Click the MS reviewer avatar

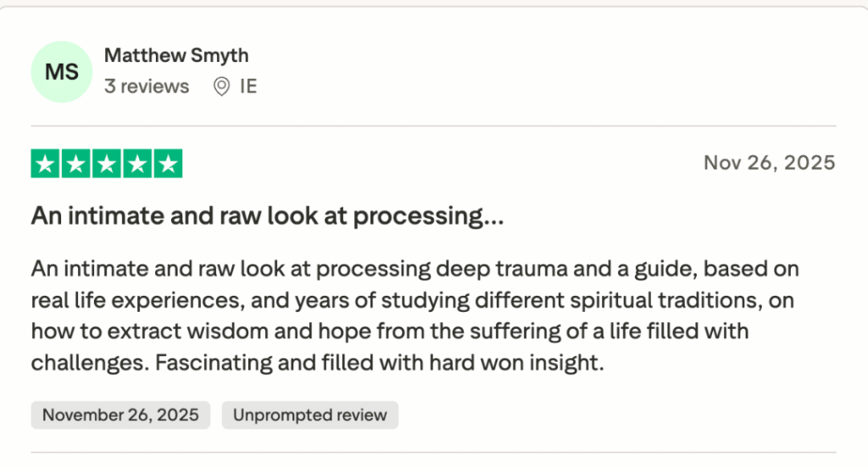tap(62, 71)
